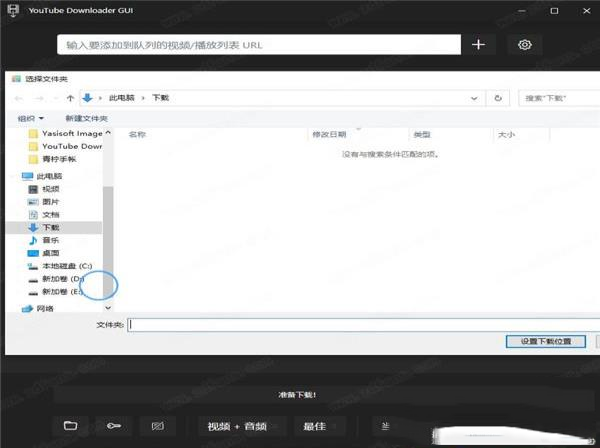The width and height of the screenshot is (600, 448).
Task: Go up one folder level arrow
Action: [x=70, y=98]
